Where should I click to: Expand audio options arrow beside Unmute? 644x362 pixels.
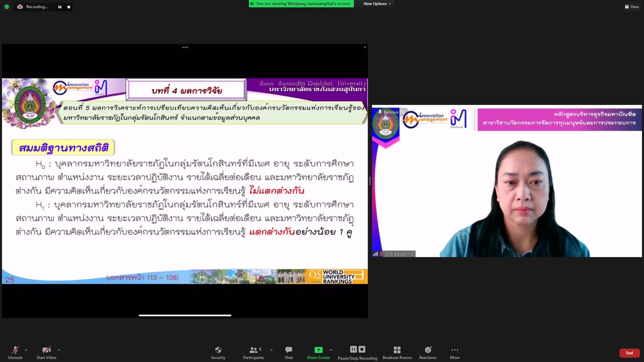click(26, 350)
